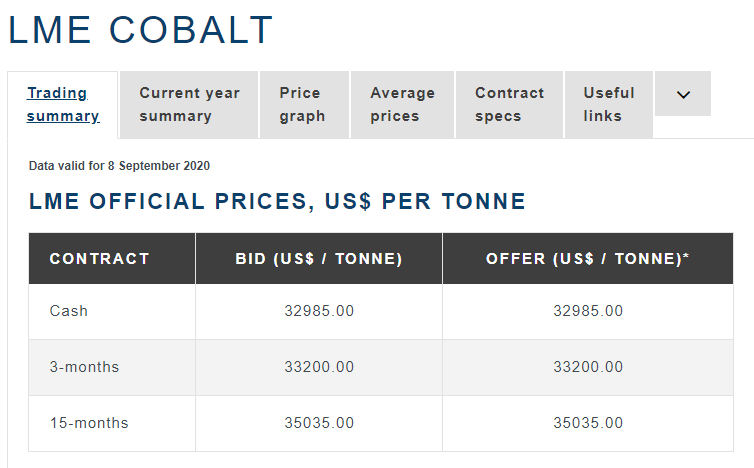The image size is (754, 468).
Task: Click the 3-months bid price 33200.00
Action: click(x=319, y=367)
